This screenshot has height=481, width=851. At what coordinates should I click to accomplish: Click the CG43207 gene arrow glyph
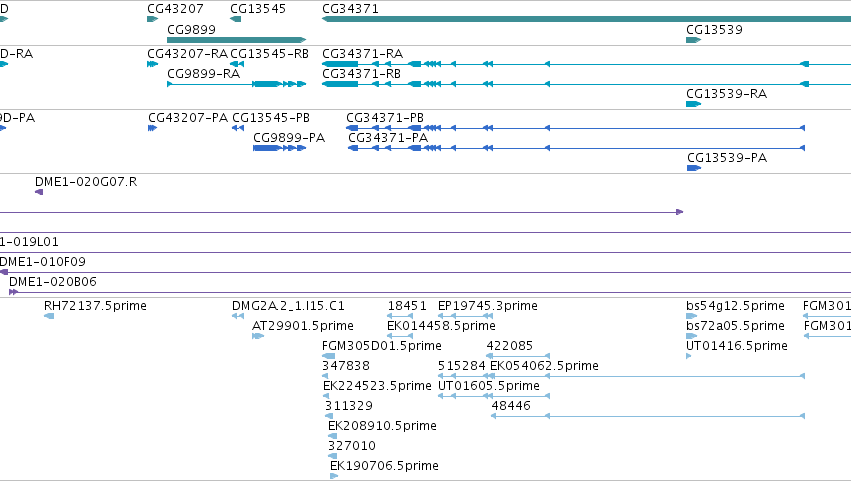coord(153,19)
